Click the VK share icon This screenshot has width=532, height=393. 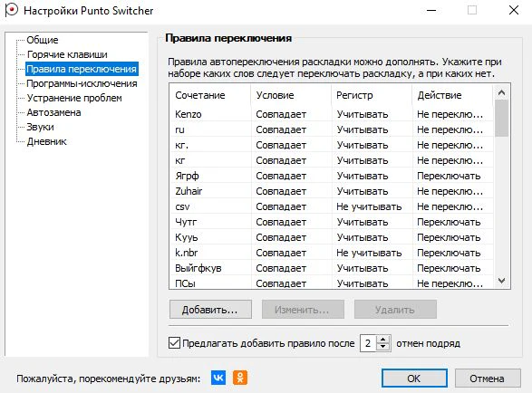[x=218, y=378]
